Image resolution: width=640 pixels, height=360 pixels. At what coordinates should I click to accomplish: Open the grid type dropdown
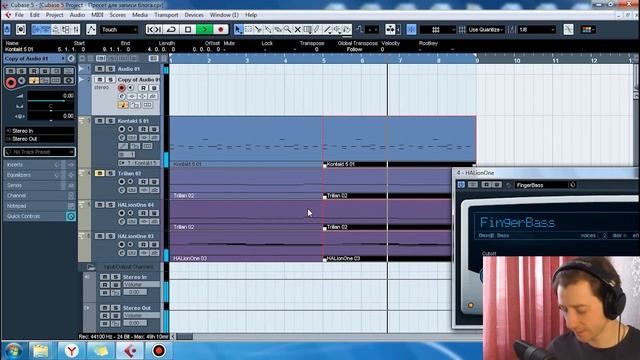(x=438, y=29)
